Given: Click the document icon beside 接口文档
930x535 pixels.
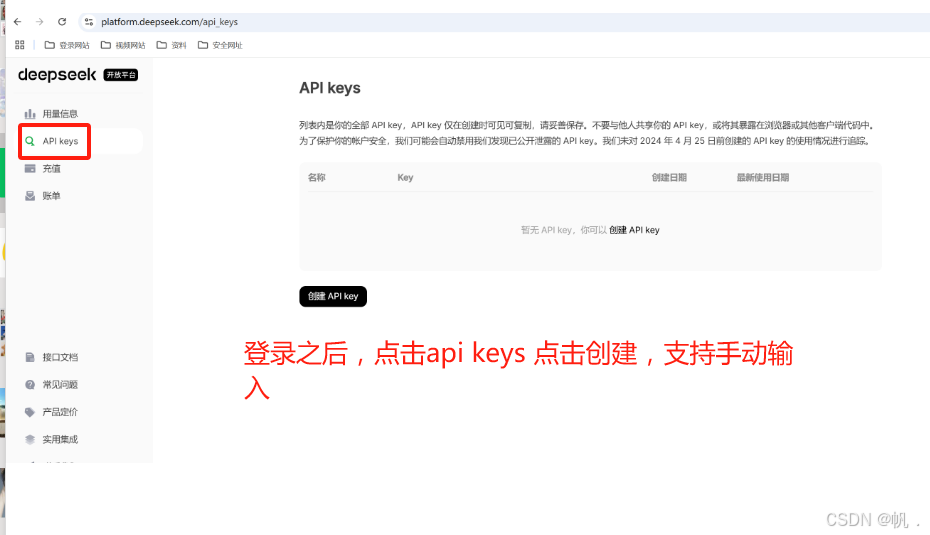Looking at the screenshot, I should [x=30, y=357].
